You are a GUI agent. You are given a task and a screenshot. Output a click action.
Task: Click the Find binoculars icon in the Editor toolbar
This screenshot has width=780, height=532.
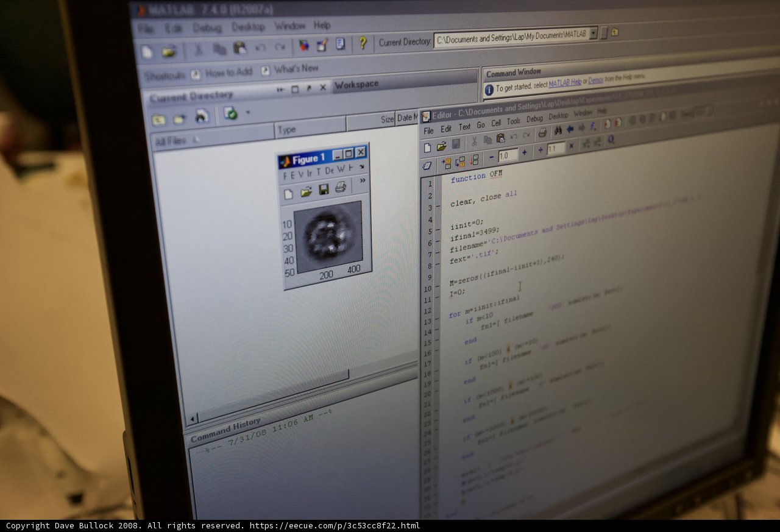coord(558,130)
